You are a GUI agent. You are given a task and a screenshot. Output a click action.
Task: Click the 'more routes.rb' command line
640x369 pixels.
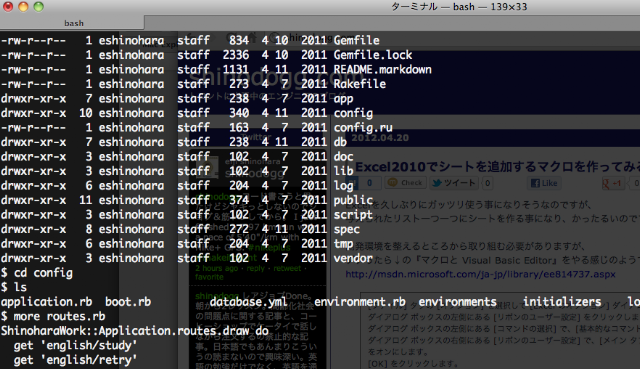[x=53, y=316]
